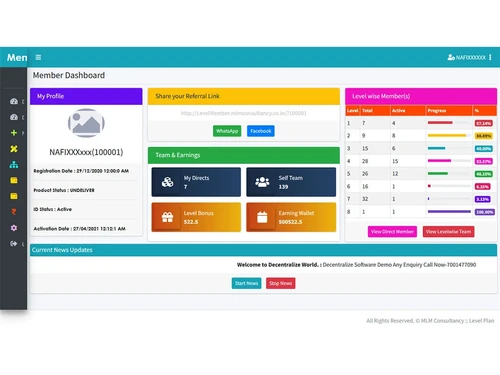This screenshot has width=500, height=375.
Task: Open View Direct Member
Action: 392,232
